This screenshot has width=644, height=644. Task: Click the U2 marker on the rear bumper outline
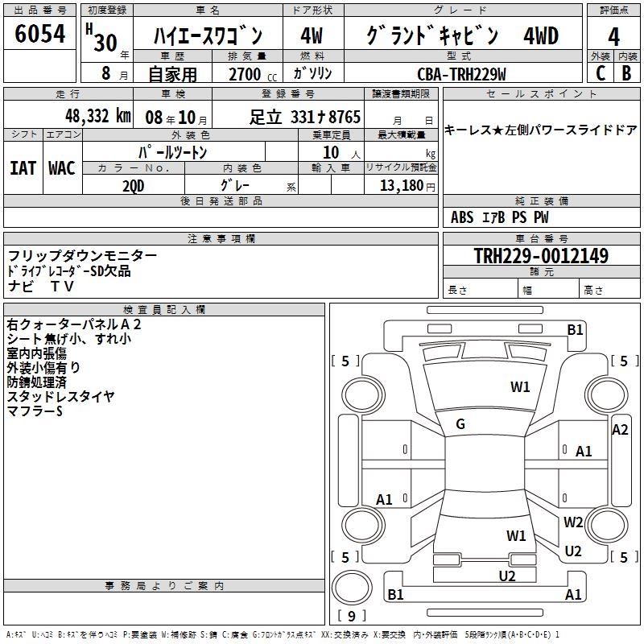point(506,576)
